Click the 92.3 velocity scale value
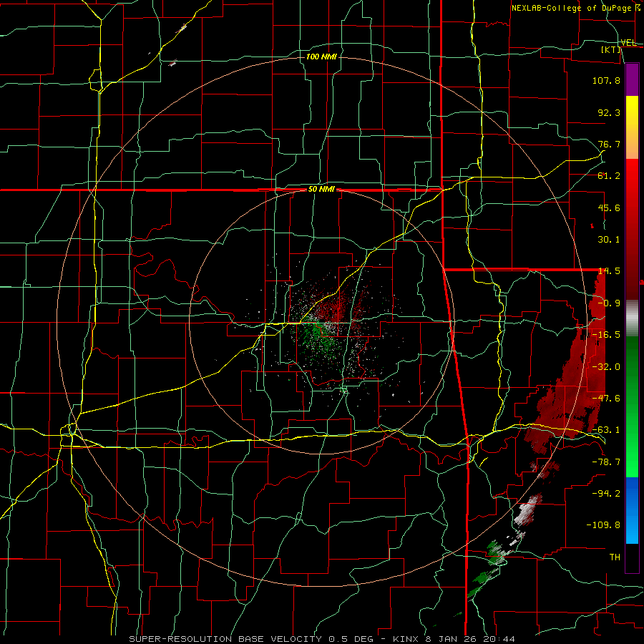This screenshot has height=644, width=644. click(609, 112)
